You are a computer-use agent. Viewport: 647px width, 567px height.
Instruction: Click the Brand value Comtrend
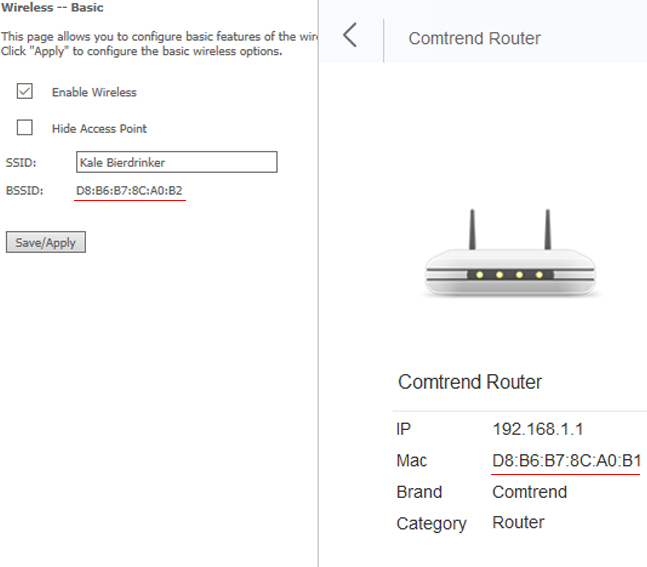click(530, 492)
